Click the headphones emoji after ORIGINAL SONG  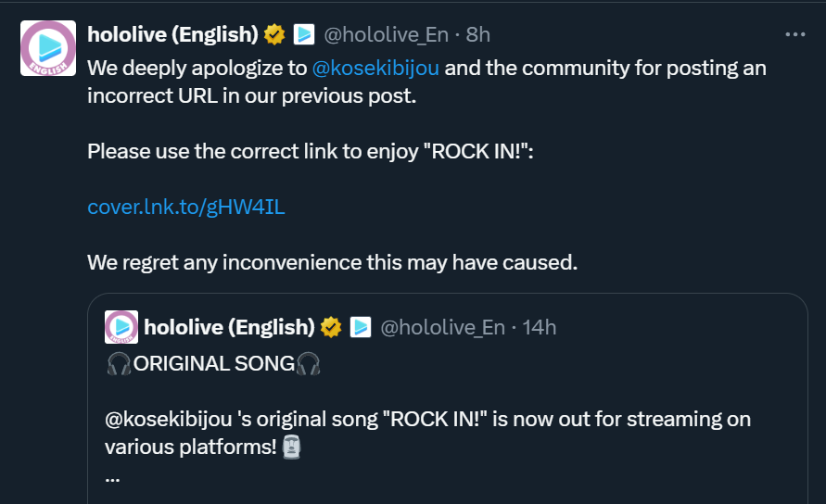(308, 364)
